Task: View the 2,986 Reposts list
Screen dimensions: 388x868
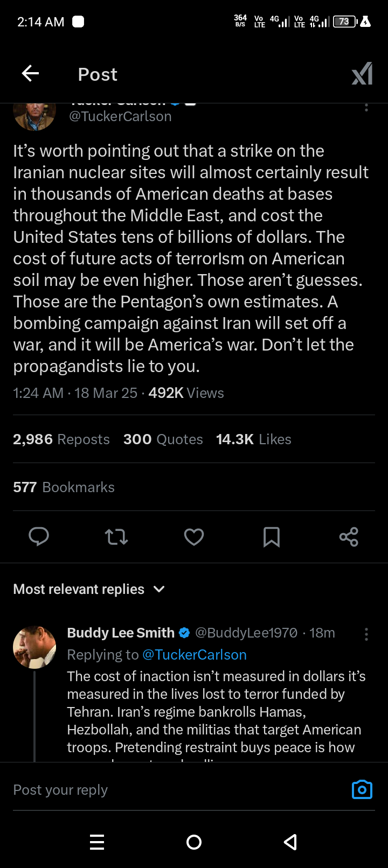Action: 61,439
